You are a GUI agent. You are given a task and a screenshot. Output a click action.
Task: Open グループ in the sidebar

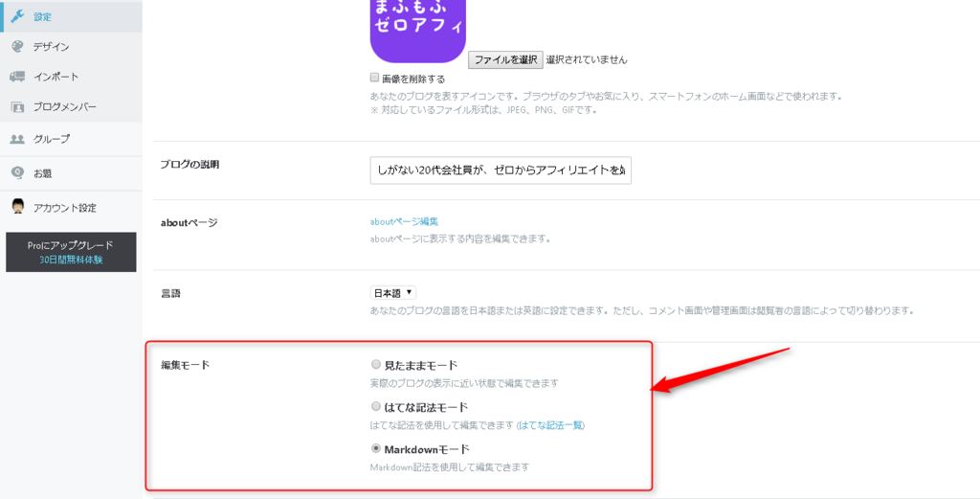pyautogui.click(x=71, y=139)
